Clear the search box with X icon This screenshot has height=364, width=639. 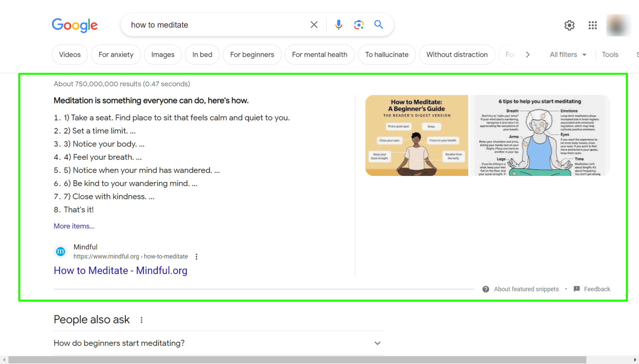314,25
